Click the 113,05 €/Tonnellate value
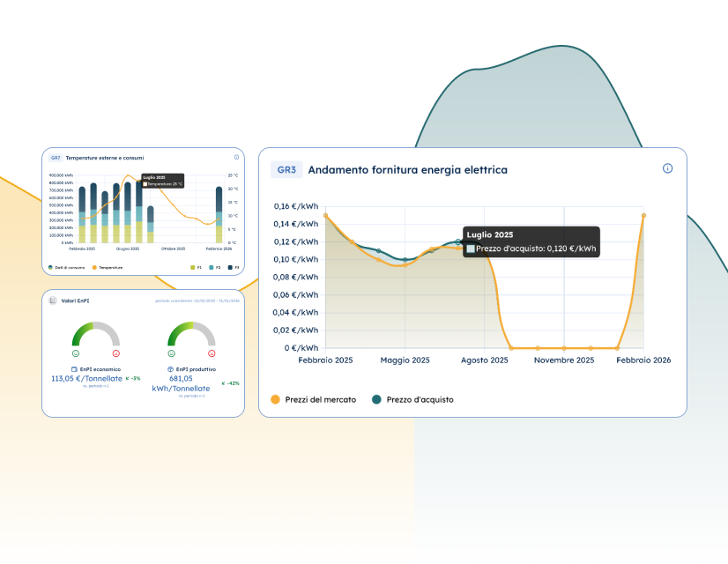 (86, 378)
